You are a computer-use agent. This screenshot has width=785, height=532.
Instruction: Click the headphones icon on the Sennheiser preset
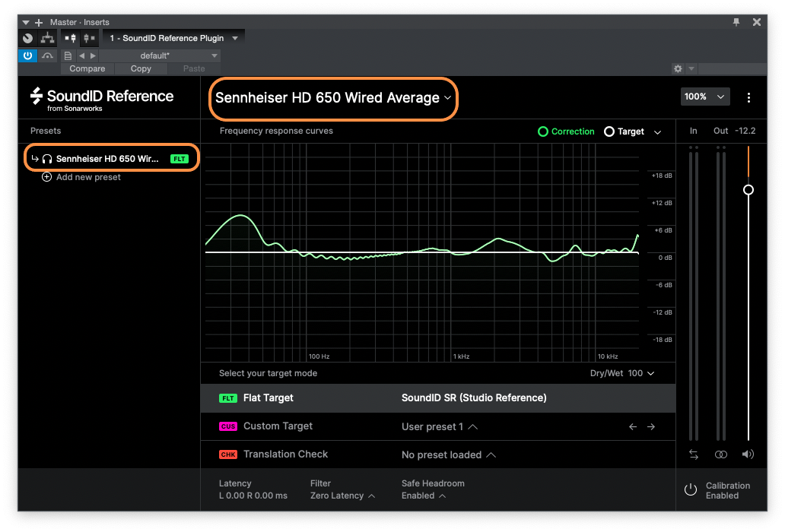[x=47, y=159]
